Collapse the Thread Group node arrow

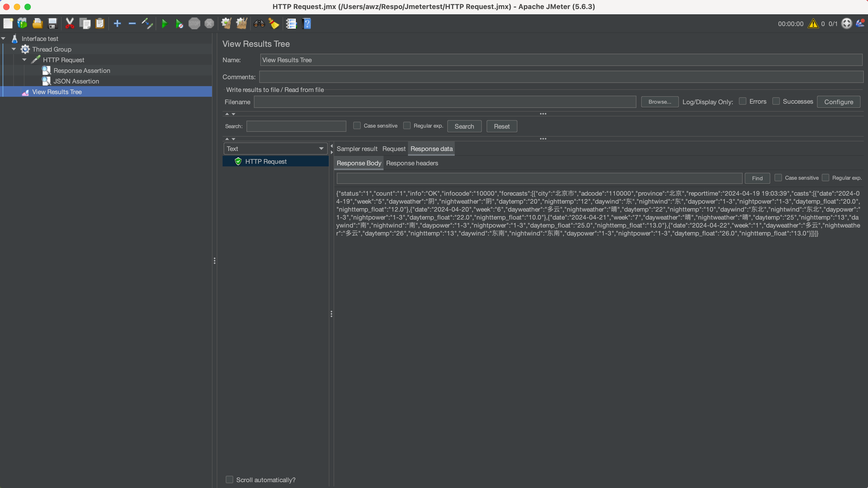pyautogui.click(x=14, y=49)
